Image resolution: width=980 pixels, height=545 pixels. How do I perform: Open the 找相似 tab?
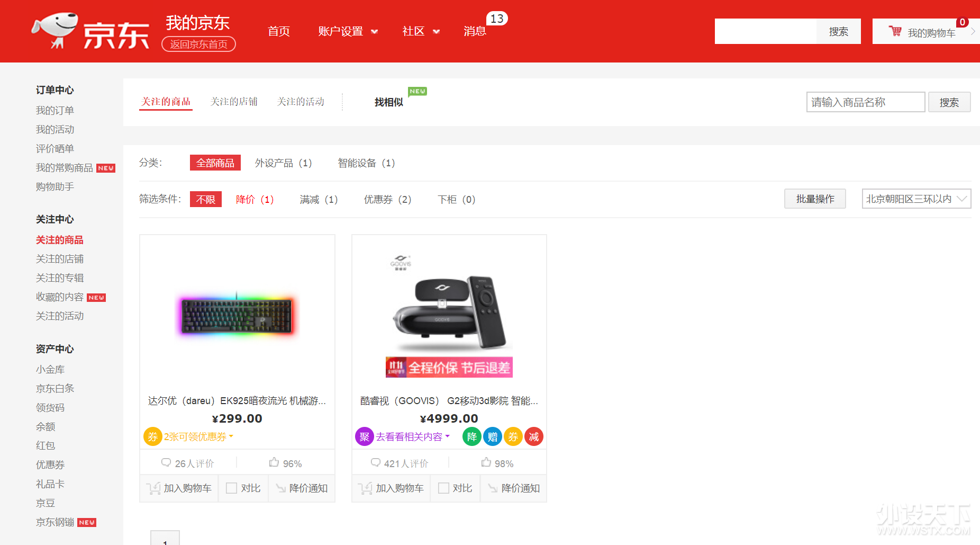coord(389,102)
